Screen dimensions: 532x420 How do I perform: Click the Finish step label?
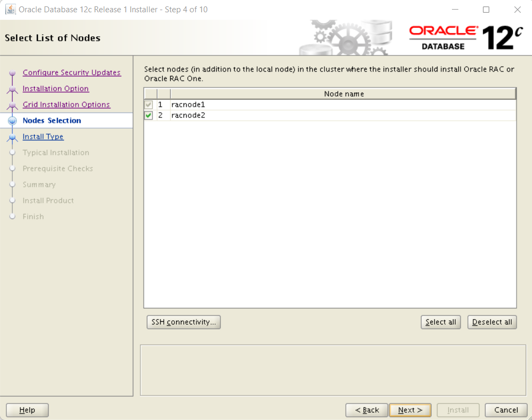(x=33, y=216)
